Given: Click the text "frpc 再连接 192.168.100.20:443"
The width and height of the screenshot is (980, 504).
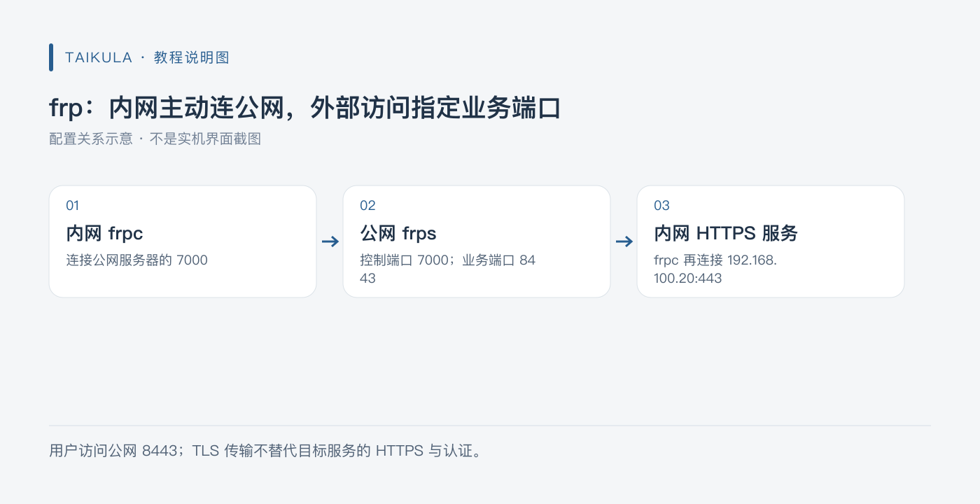Looking at the screenshot, I should point(715,269).
